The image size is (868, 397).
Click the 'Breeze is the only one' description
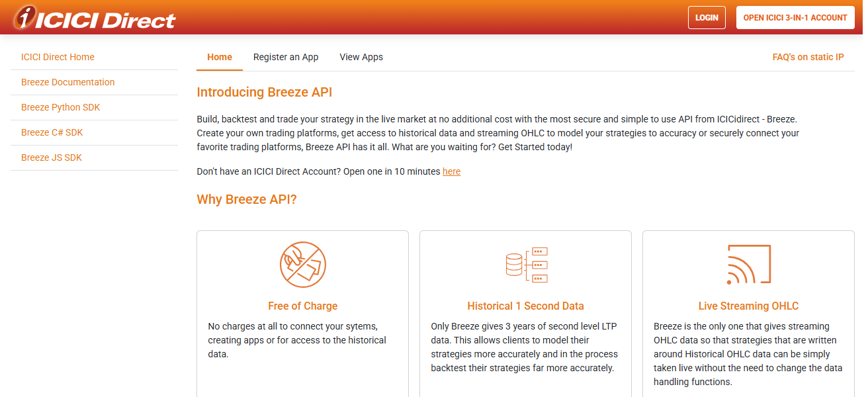(x=748, y=354)
